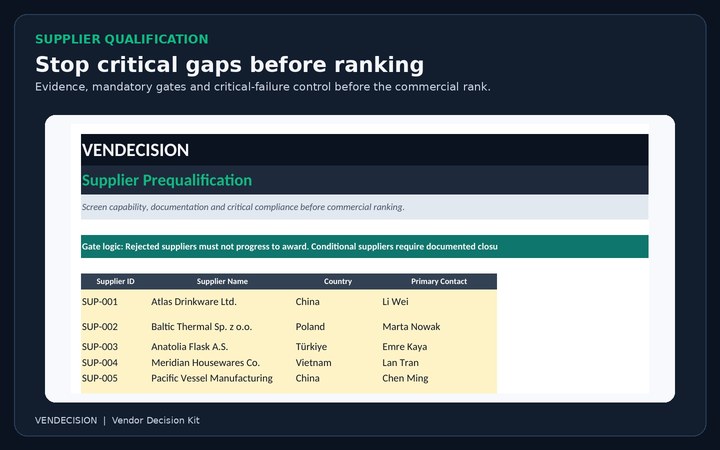Select the Türkiye country cell
The width and height of the screenshot is (720, 450).
point(311,347)
